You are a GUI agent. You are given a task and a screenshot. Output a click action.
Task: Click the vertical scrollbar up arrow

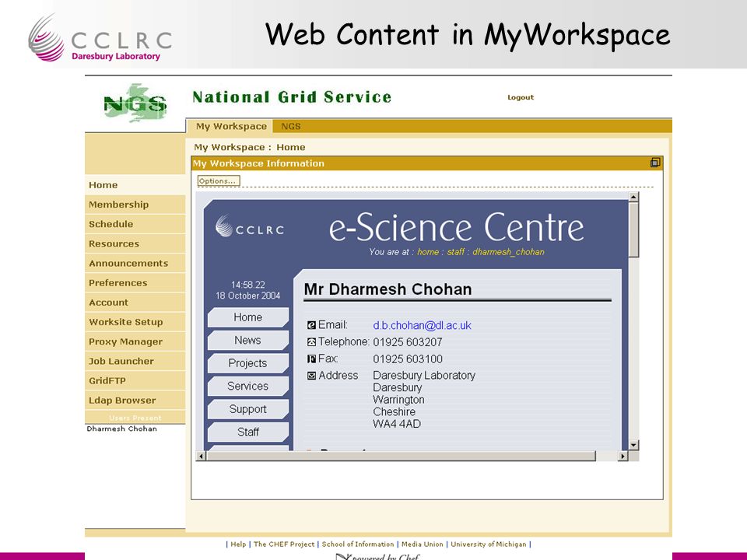(633, 197)
